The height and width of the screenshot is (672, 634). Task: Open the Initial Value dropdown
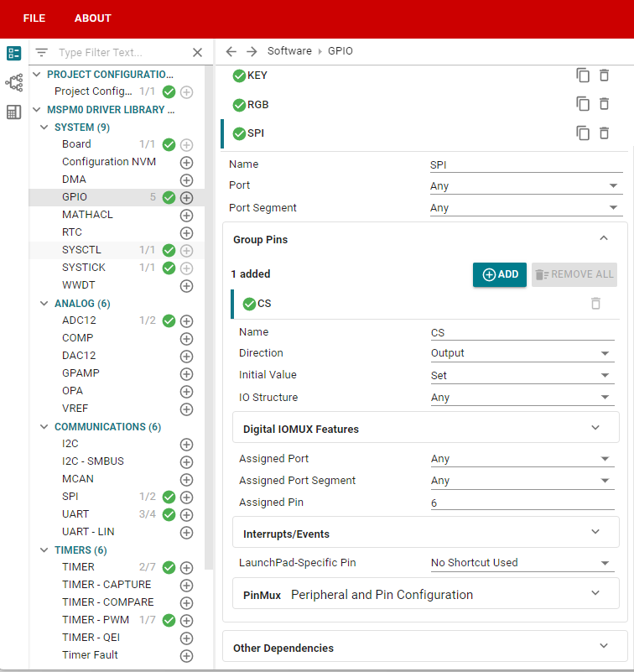[522, 375]
